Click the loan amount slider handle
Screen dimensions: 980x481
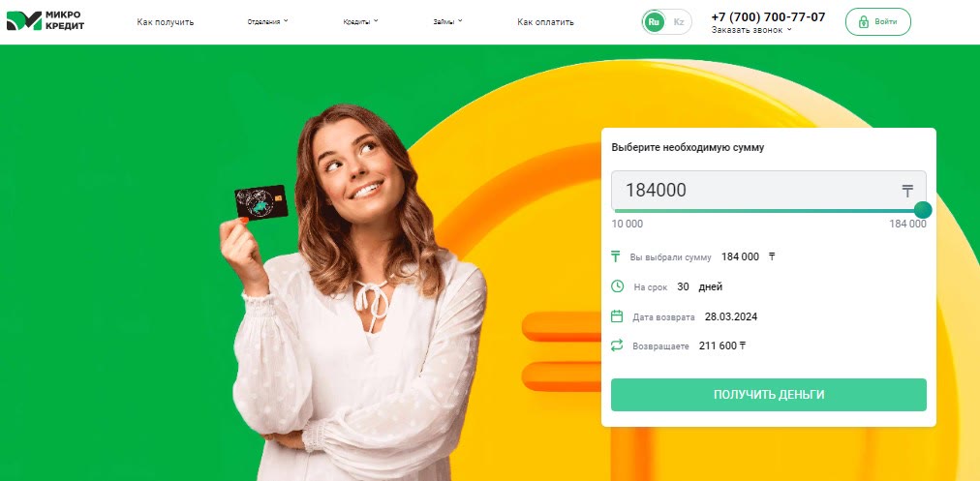pos(923,210)
